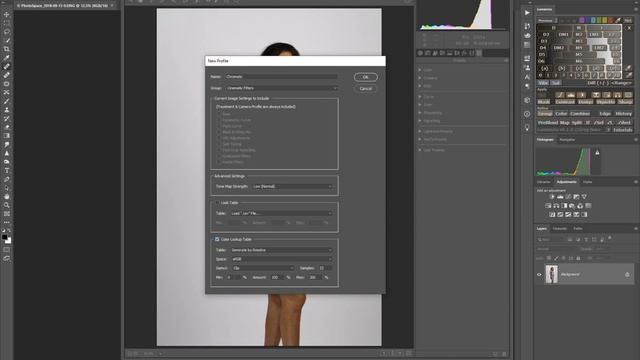The image size is (640, 360).
Task: Add a Hue/Saturation adjustment
Action: click(x=548, y=206)
